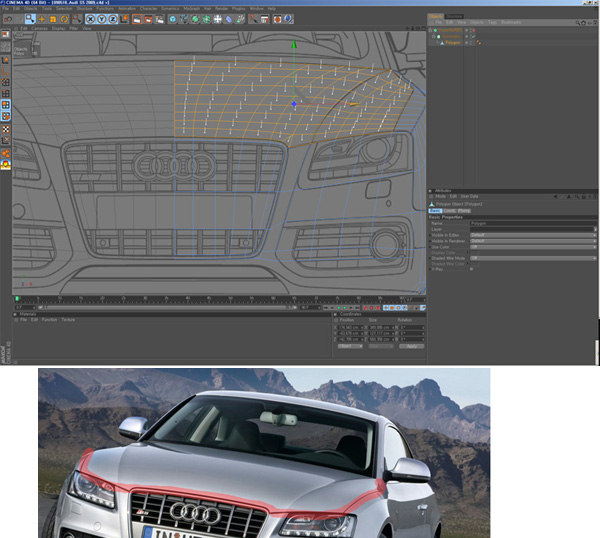This screenshot has width=600, height=538.
Task: Activate the Move tool
Action: point(42,19)
